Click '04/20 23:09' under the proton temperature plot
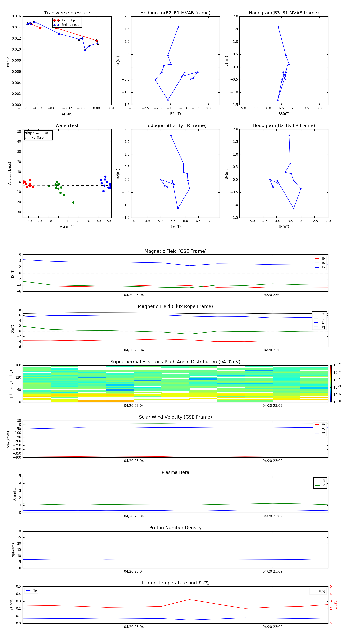Screen dimensions: 351x644 (x=273, y=627)
